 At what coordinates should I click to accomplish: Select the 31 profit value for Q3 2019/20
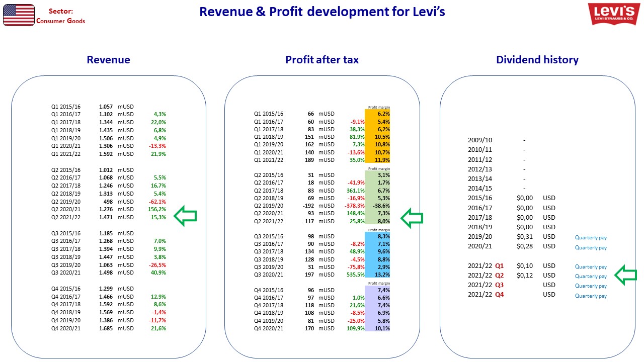click(x=311, y=267)
